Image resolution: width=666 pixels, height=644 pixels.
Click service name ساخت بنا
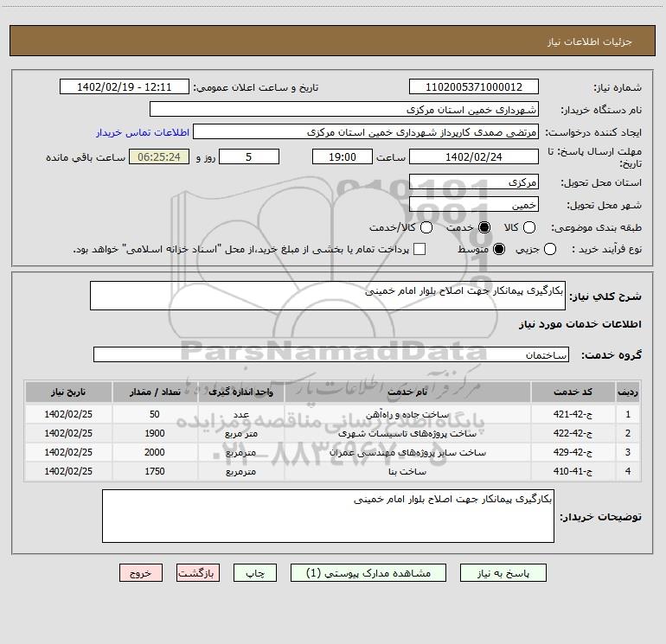click(407, 472)
